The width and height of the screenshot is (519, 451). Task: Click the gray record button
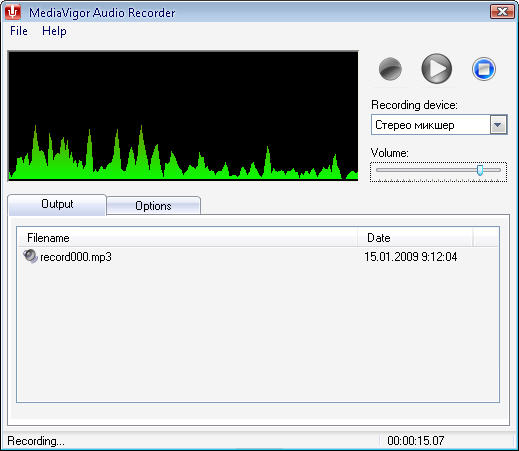[390, 69]
